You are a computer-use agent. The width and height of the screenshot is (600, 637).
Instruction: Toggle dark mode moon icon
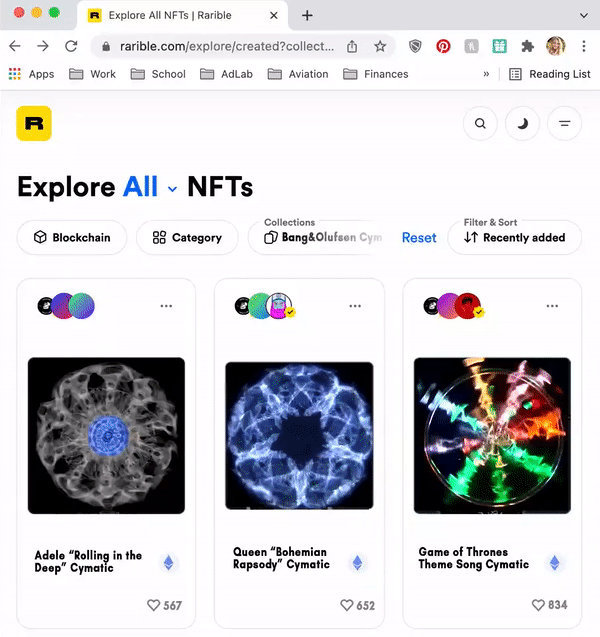click(522, 123)
